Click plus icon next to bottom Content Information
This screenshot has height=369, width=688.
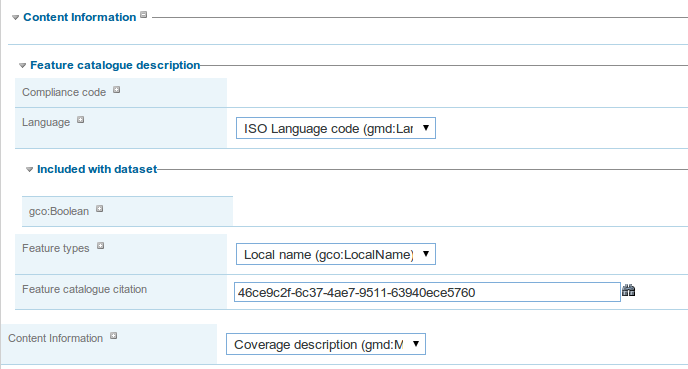click(x=113, y=336)
